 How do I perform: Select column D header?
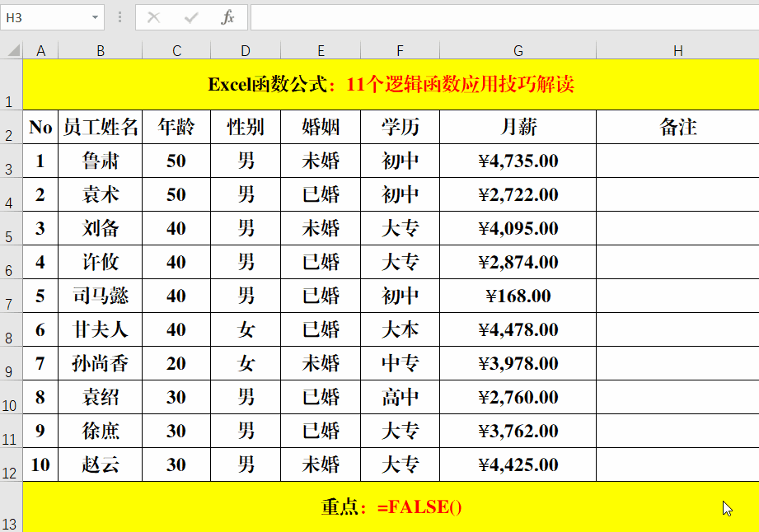[246, 51]
